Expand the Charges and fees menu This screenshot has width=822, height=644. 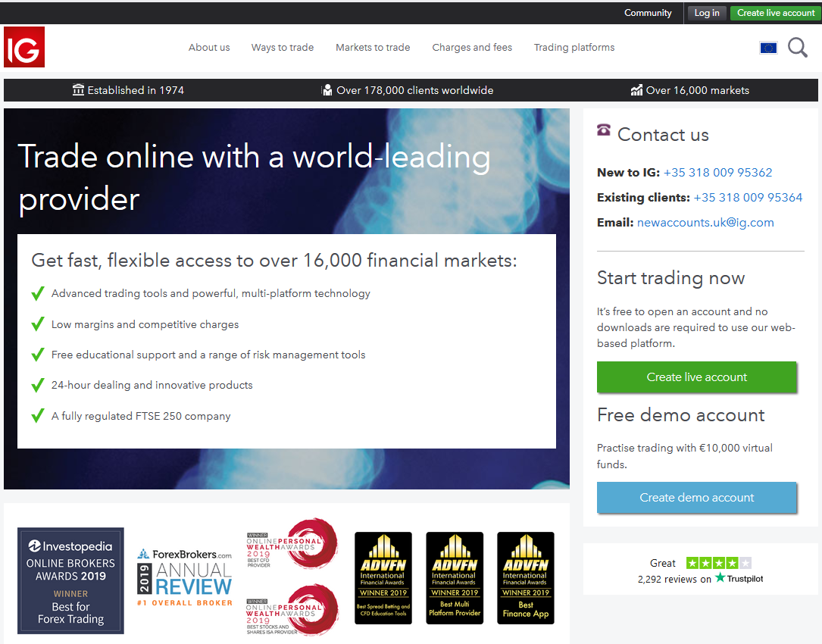point(472,47)
